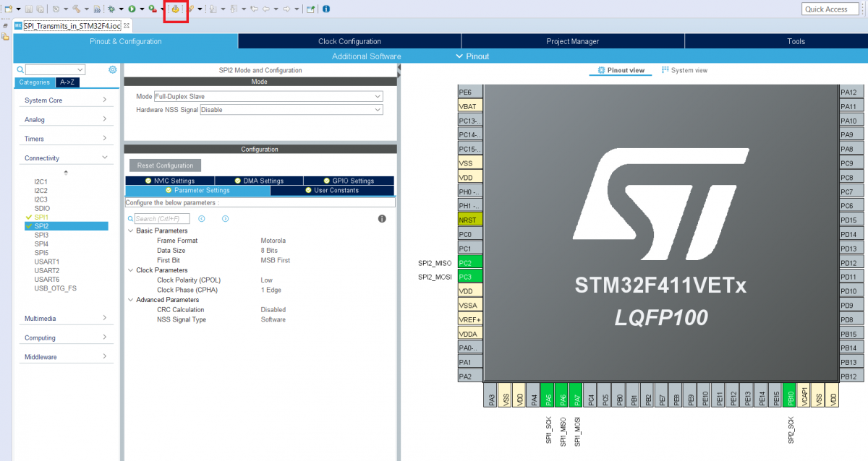The image size is (868, 461).
Task: Open the Hardware NSS Signal dropdown
Action: [291, 110]
